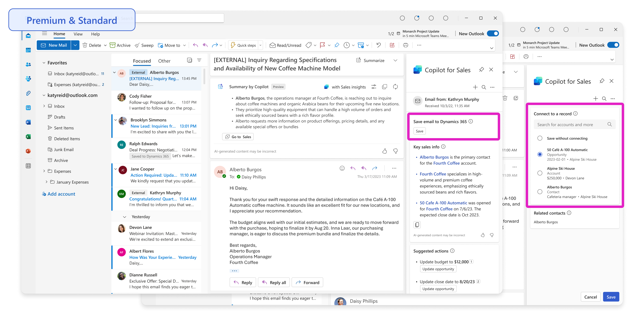Collapse the Favorites section
This screenshot has width=644, height=325.
44,62
